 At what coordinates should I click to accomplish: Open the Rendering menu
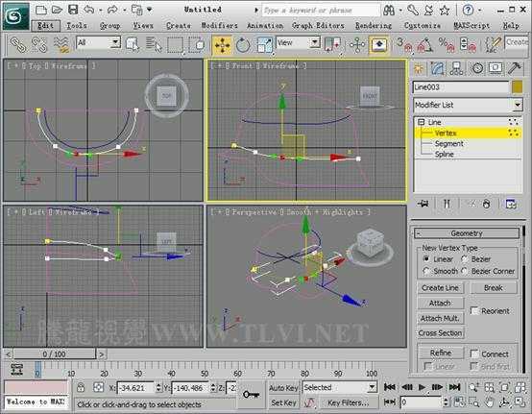(374, 25)
